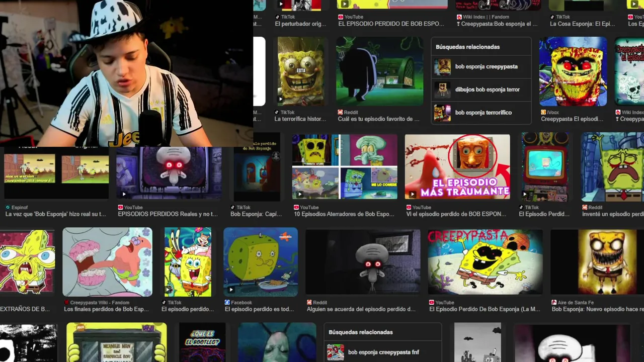
Task: Click play icon on Facebook square SpongeBob thumbnail
Action: (x=231, y=290)
